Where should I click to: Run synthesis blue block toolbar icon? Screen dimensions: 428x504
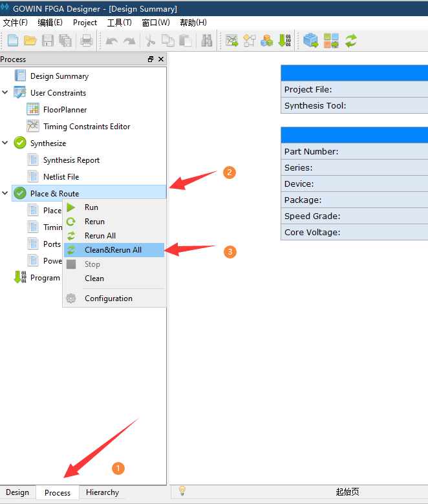pyautogui.click(x=310, y=41)
